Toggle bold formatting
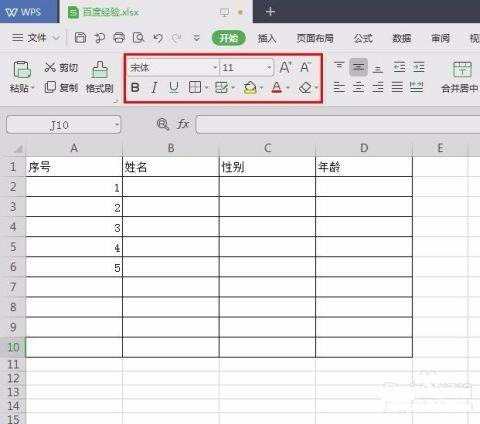This screenshot has width=480, height=424. 135,88
